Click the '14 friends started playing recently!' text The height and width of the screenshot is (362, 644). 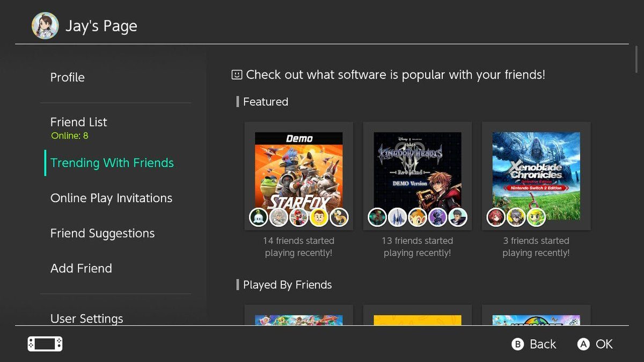299,247
